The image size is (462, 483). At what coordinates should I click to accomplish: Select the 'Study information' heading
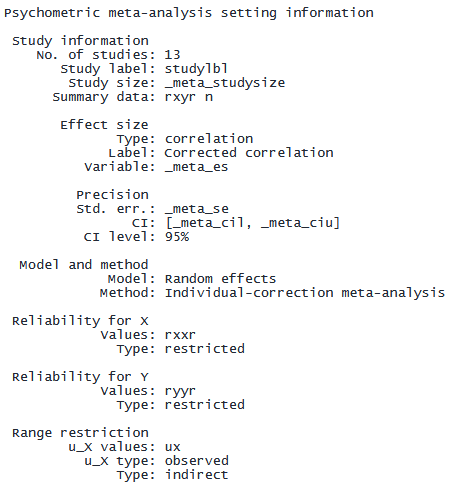pos(80,41)
